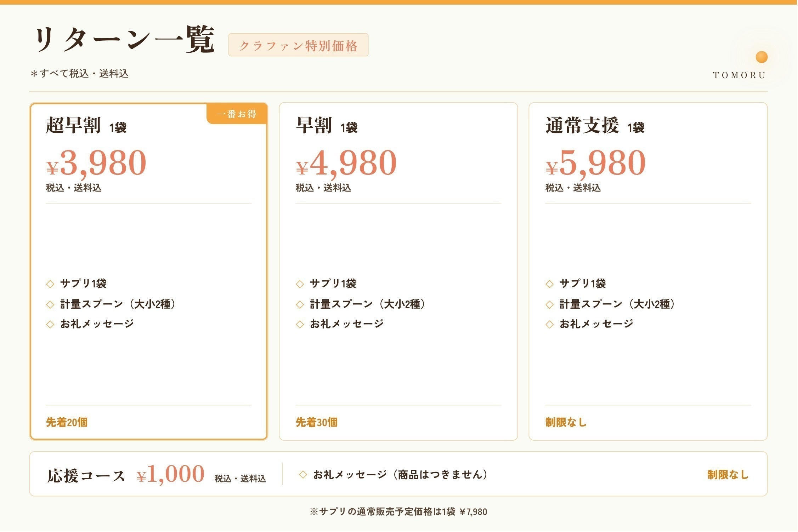Click 制限なし in the 応援コース row
This screenshot has height=532, width=798.
coord(728,475)
